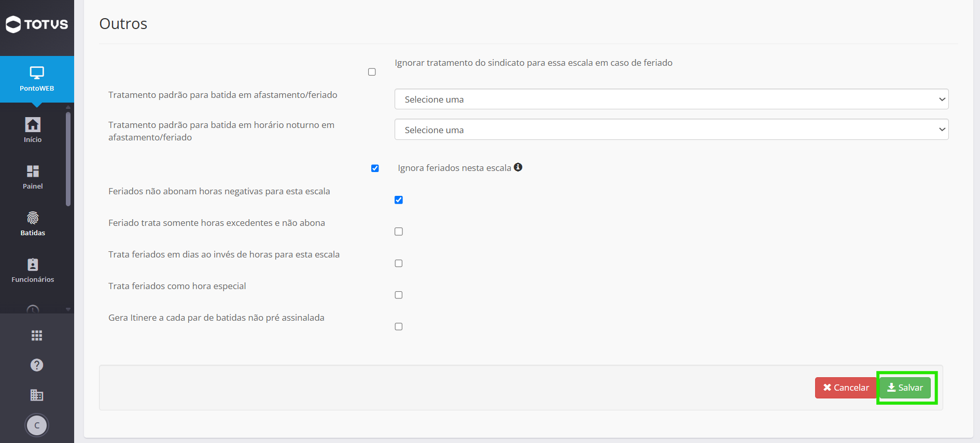Open Tratamento padrão afastamento/feriado dropdown
The width and height of the screenshot is (980, 443).
(671, 99)
